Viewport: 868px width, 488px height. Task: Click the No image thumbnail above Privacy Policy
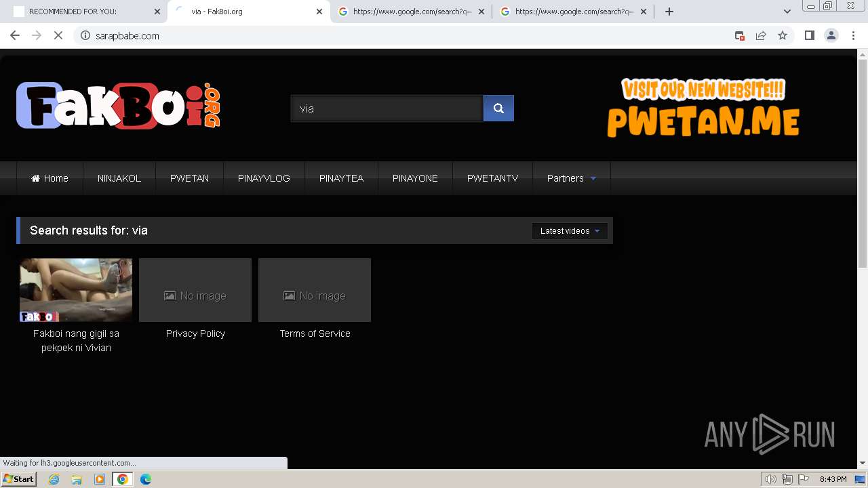click(195, 290)
